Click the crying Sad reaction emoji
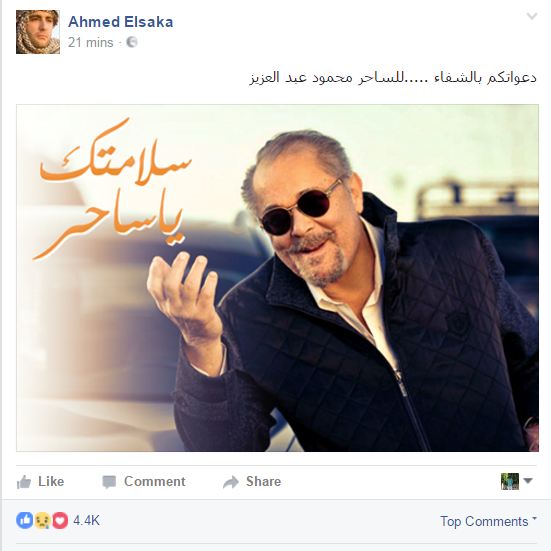The image size is (551, 551). 43,520
